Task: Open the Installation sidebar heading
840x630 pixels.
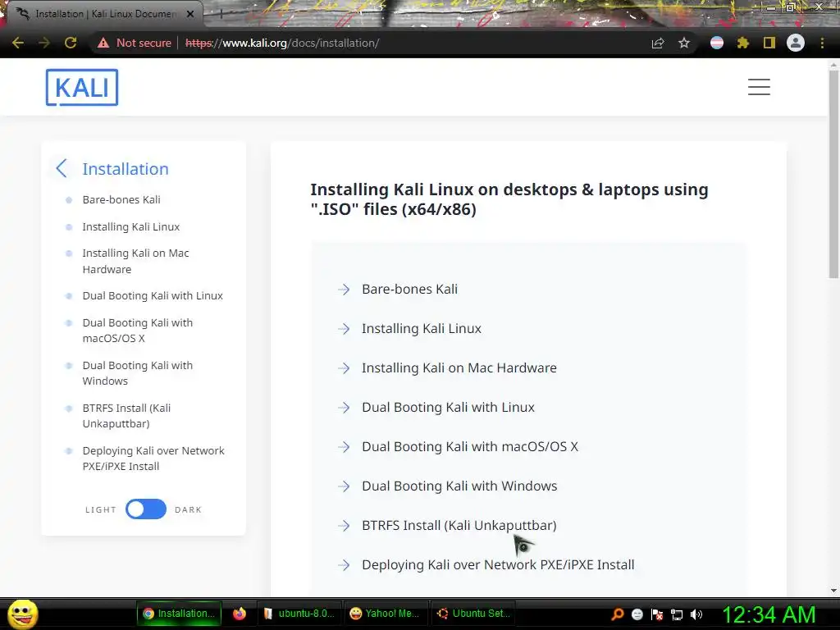Action: point(126,169)
